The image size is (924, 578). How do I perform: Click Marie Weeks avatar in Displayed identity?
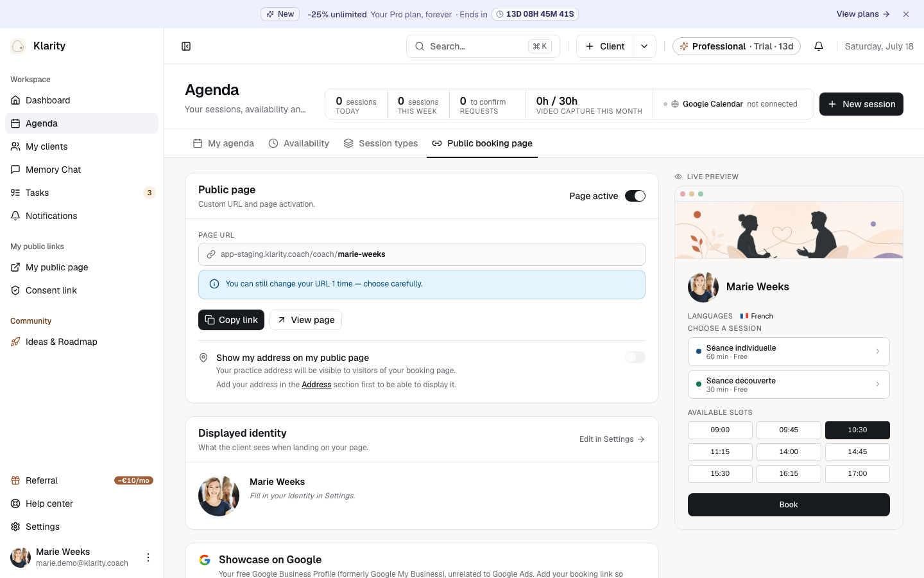click(x=219, y=496)
